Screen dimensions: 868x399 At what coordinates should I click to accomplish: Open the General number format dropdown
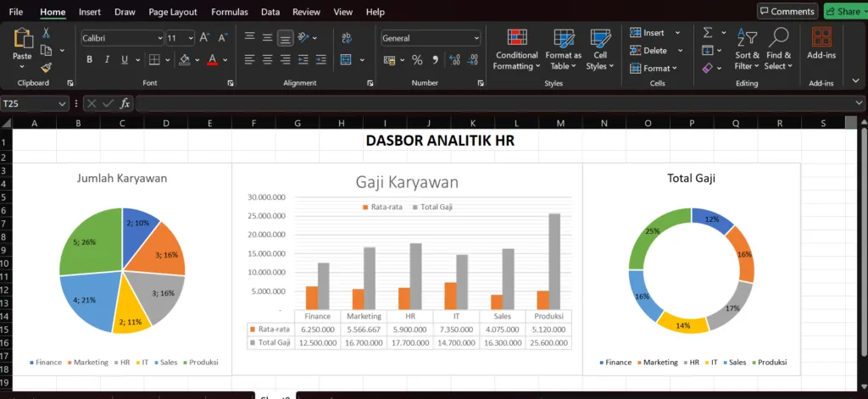pyautogui.click(x=476, y=38)
